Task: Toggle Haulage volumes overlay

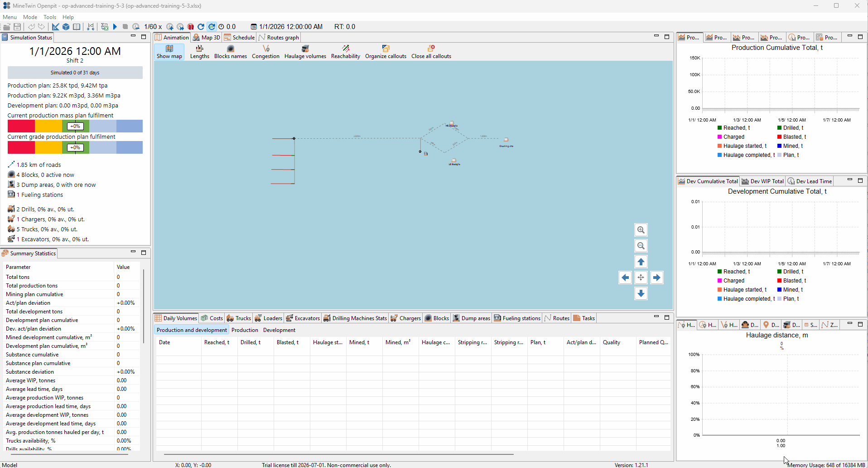Action: (x=305, y=52)
